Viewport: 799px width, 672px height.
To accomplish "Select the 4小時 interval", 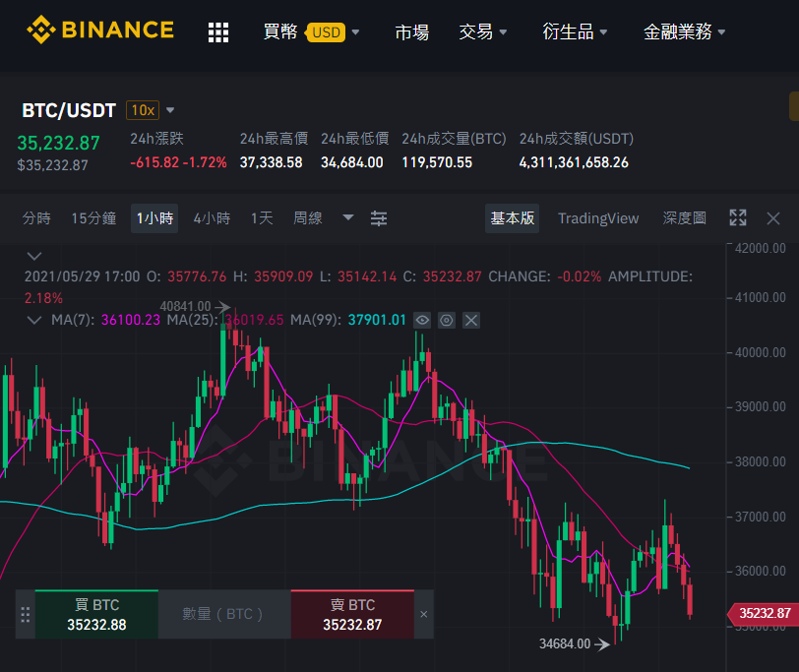I will coord(212,218).
